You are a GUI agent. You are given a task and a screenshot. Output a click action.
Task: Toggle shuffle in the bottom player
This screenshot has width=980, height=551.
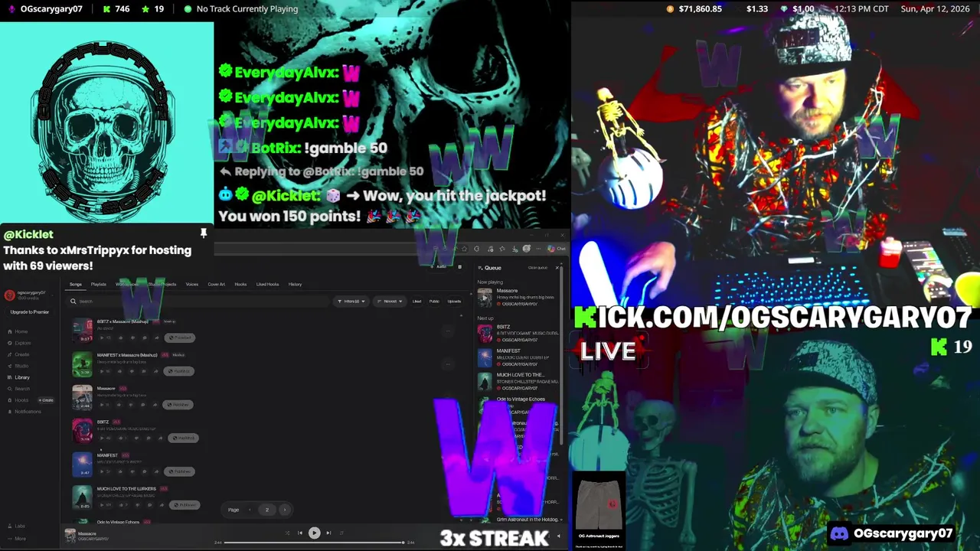tap(287, 533)
